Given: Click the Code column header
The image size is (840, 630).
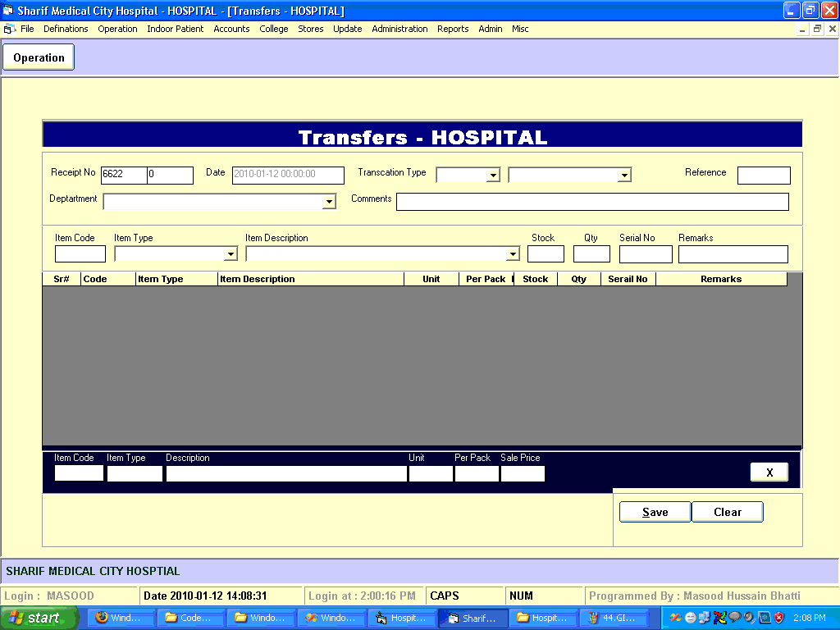Looking at the screenshot, I should [108, 279].
